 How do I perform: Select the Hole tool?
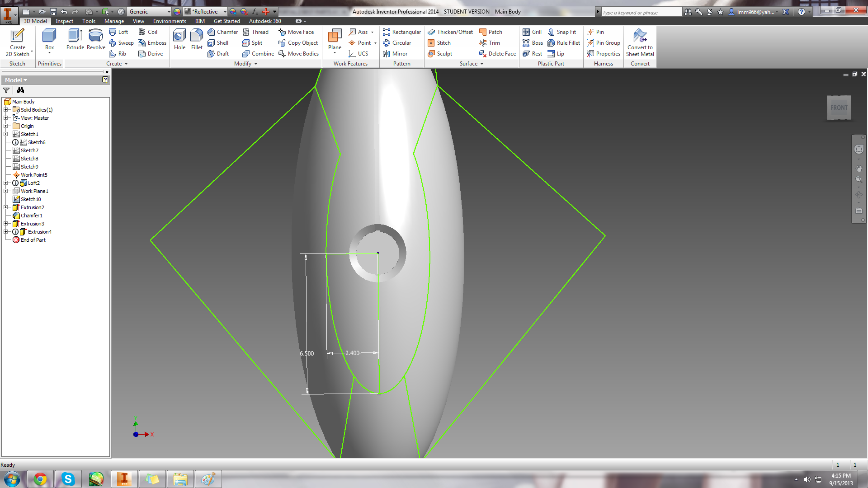coord(179,39)
